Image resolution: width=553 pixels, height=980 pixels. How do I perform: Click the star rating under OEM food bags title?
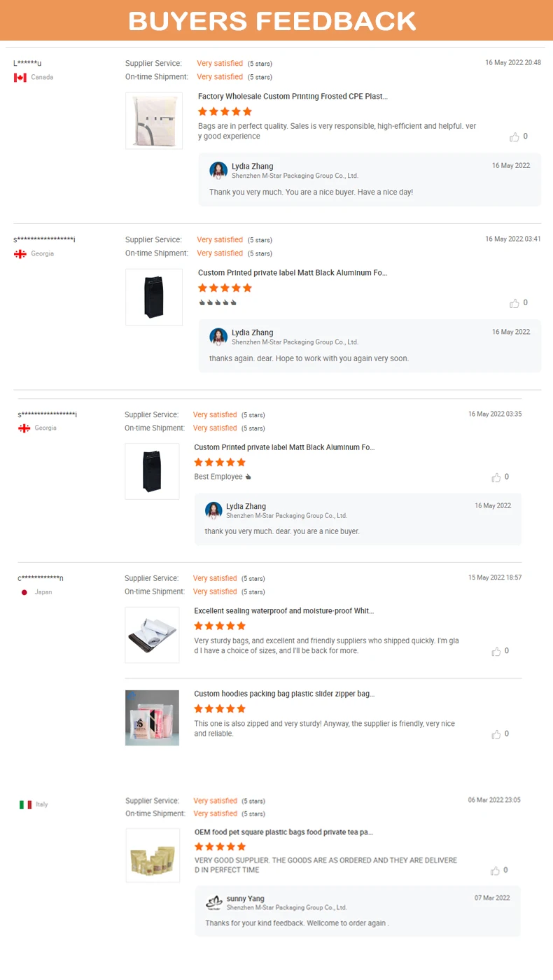pyautogui.click(x=220, y=847)
